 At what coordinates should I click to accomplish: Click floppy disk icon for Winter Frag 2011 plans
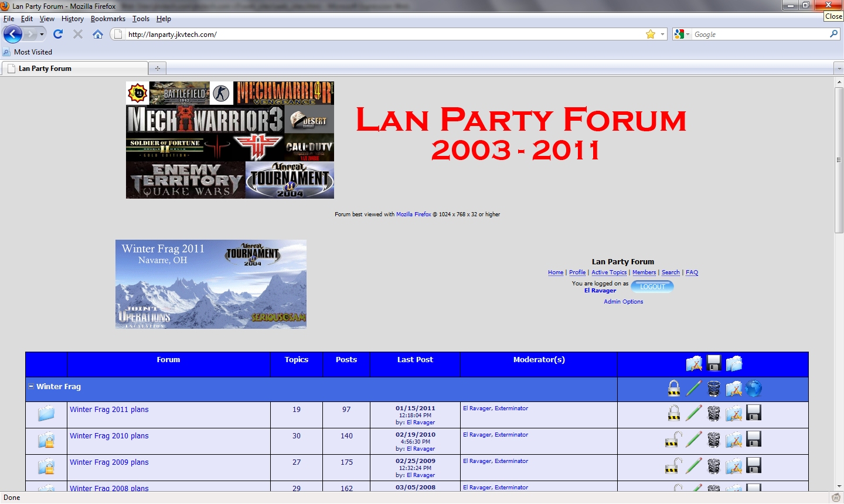(754, 413)
